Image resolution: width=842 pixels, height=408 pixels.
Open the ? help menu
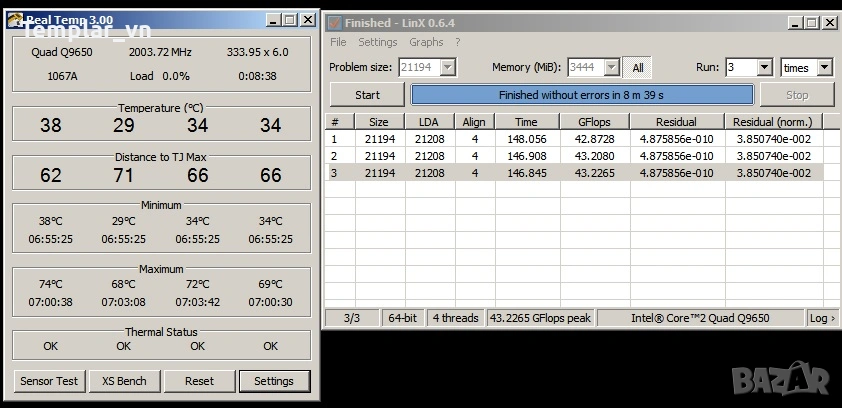tap(458, 42)
